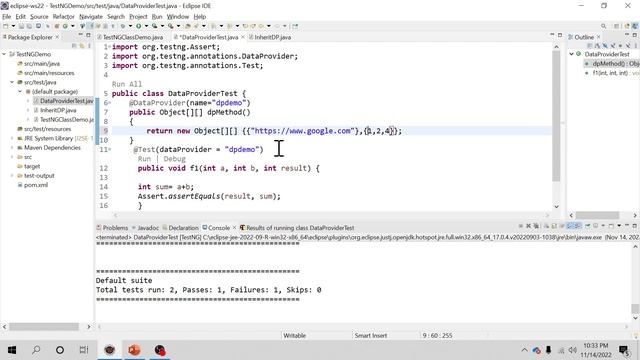The width and height of the screenshot is (640, 360).
Task: Open PowerPoint from the Windows taskbar
Action: pyautogui.click(x=134, y=350)
